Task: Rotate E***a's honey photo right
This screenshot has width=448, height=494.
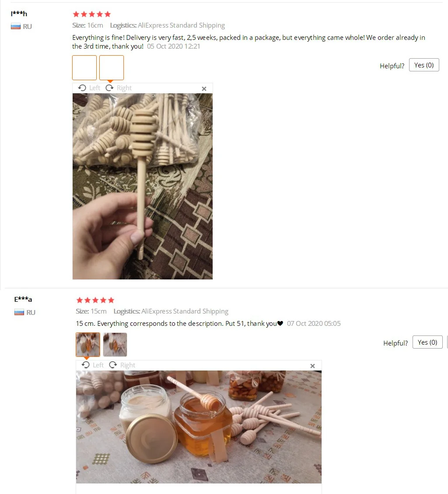Action: tap(122, 365)
